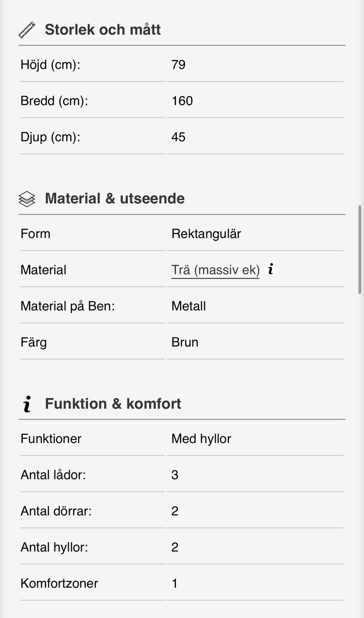Click the info icon beside Funktion & komfort

coord(27,404)
